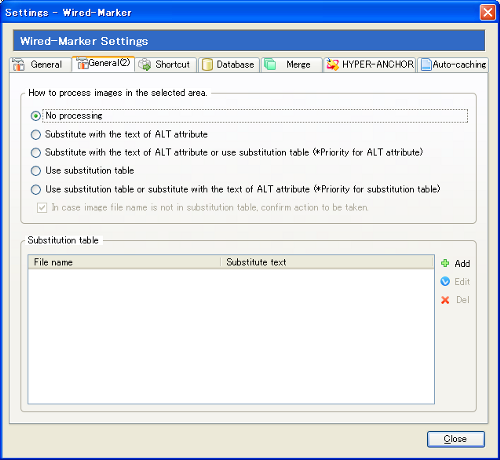Click the Del button beside substitution table

point(455,300)
